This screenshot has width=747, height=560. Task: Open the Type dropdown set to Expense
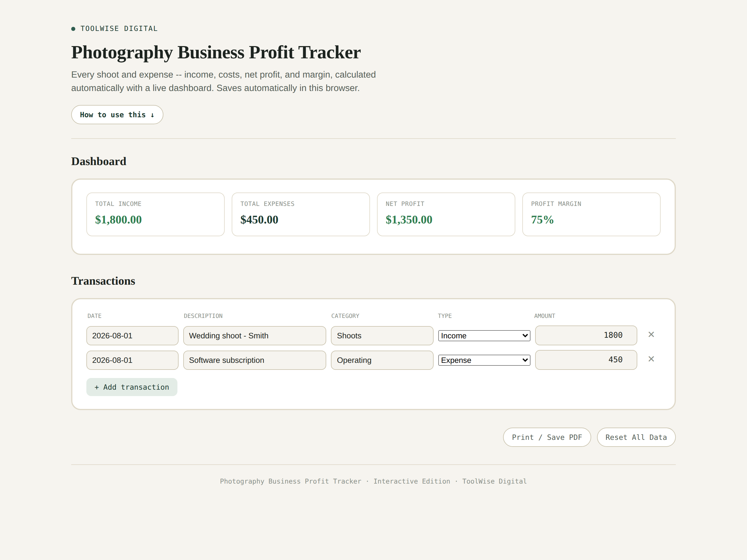(x=484, y=360)
